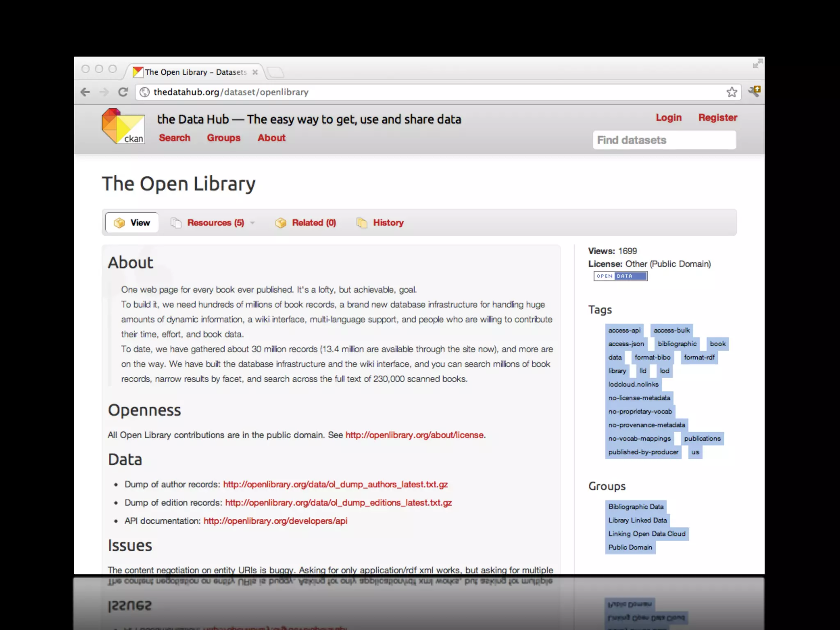840x630 pixels.
Task: Switch to the History tab
Action: (x=388, y=223)
